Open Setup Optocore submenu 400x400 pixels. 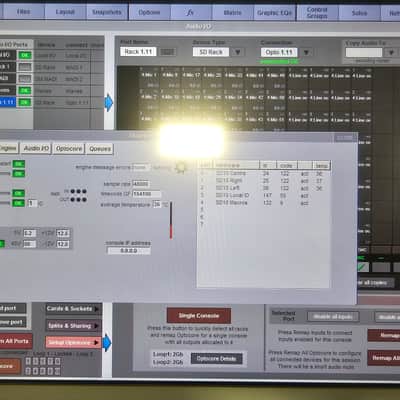[x=73, y=342]
